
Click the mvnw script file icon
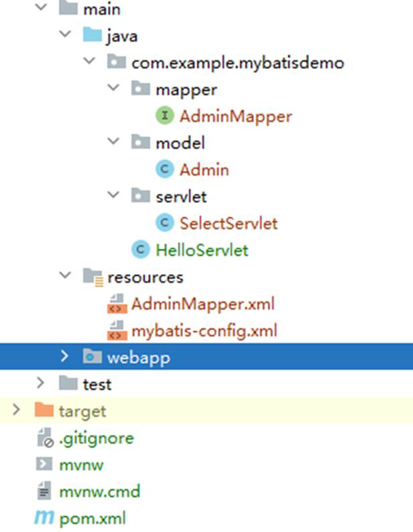[44, 464]
